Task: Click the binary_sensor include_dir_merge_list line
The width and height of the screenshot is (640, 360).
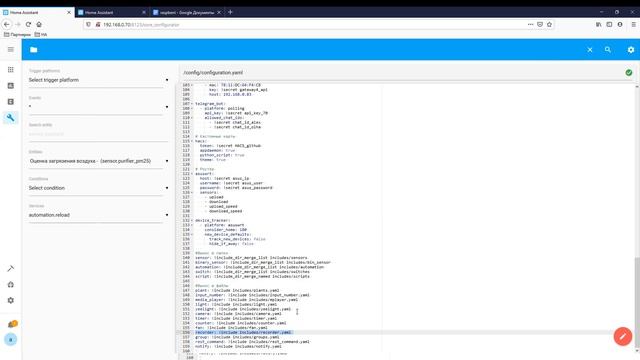Action: point(263,262)
